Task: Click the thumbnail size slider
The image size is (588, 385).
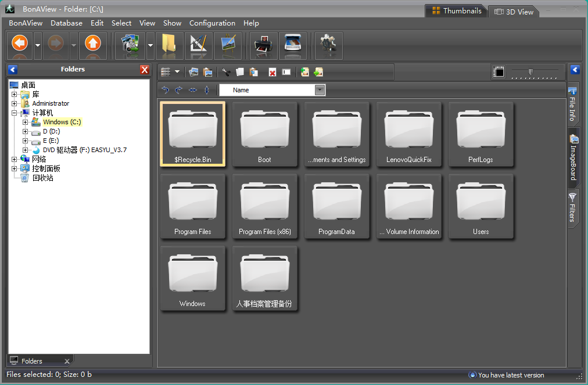Action: [530, 72]
